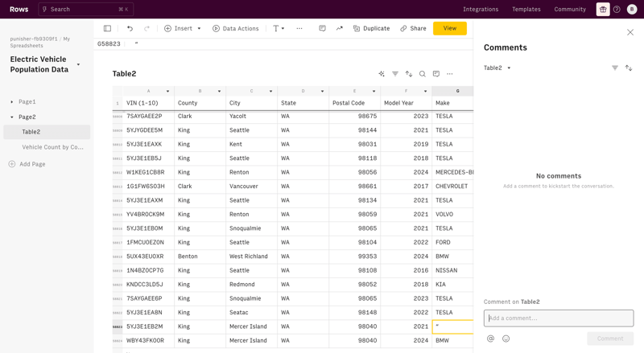
Task: Open Vehicle Count by Co... page item
Action: [x=52, y=147]
